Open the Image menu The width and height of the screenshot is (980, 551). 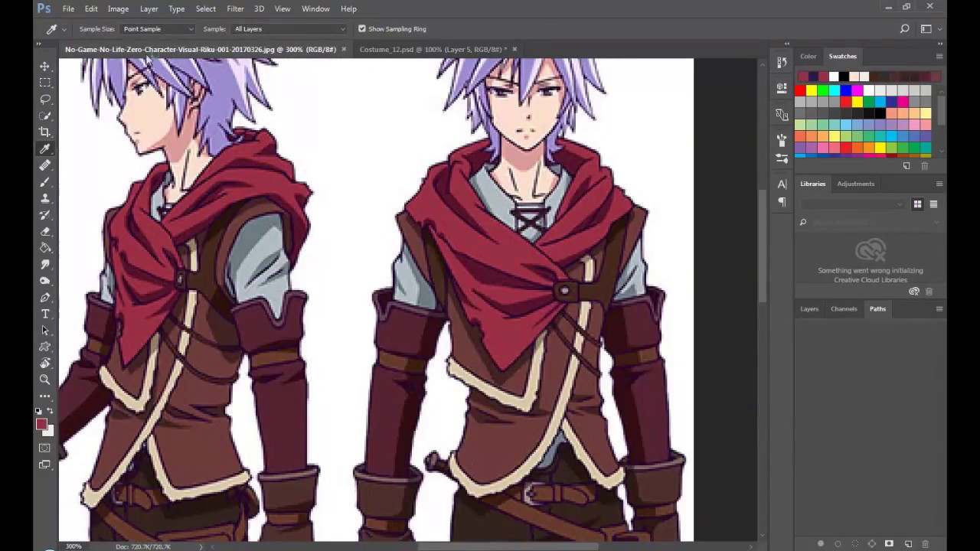118,8
